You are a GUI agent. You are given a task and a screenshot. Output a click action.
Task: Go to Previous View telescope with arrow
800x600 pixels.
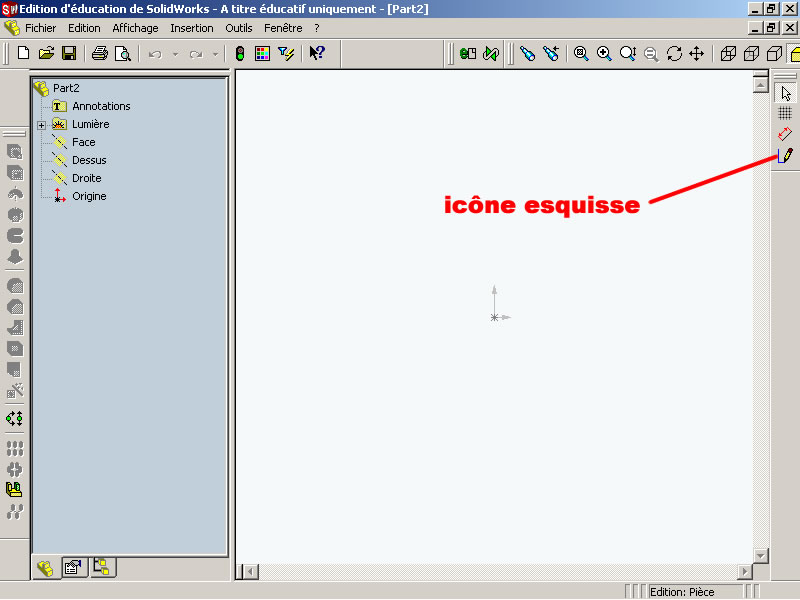click(x=551, y=54)
